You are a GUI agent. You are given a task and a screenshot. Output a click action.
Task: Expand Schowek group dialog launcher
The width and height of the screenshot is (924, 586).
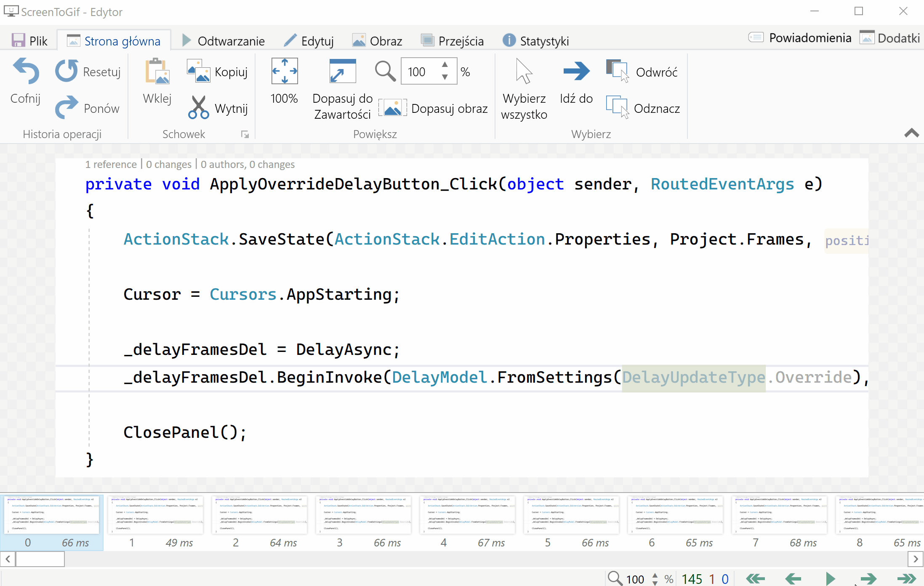click(245, 134)
